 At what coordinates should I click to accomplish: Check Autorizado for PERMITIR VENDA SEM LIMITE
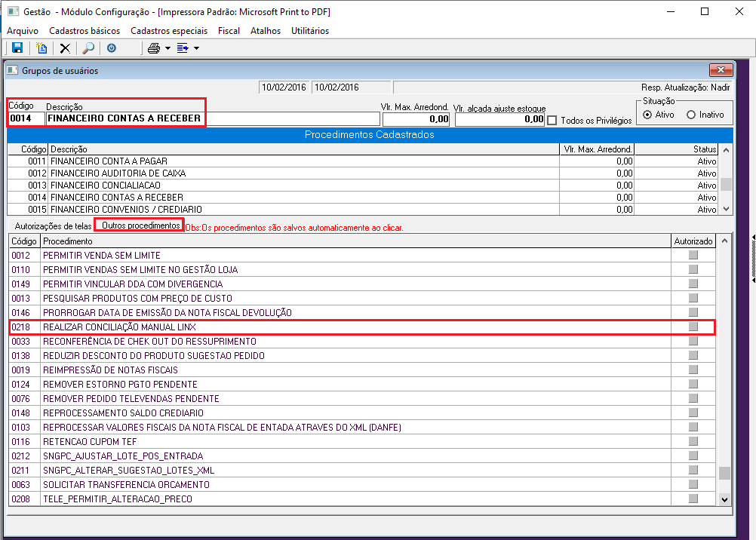[x=693, y=256]
